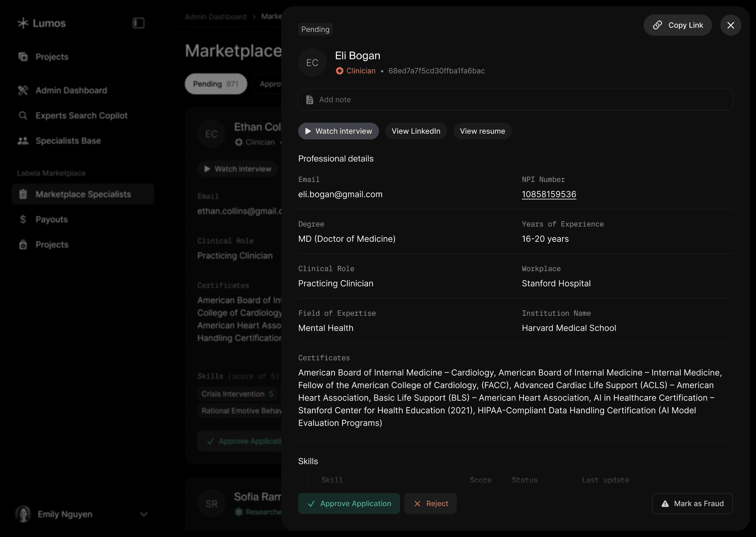The image size is (756, 537).
Task: Approve Eli Bogan's application
Action: (x=349, y=503)
